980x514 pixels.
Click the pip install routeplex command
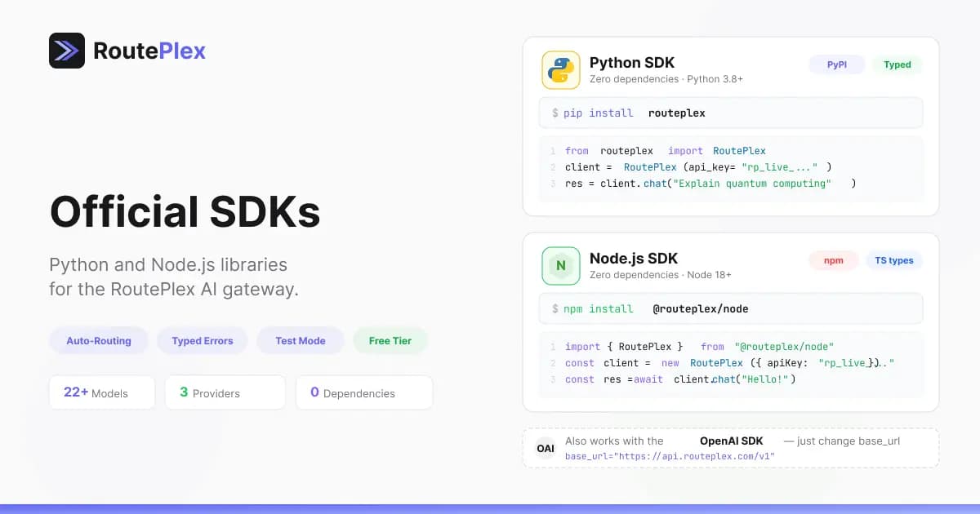731,113
